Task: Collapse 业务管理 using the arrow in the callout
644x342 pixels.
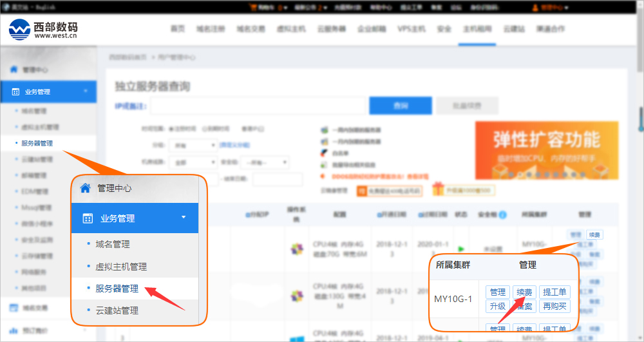Action: tap(184, 218)
